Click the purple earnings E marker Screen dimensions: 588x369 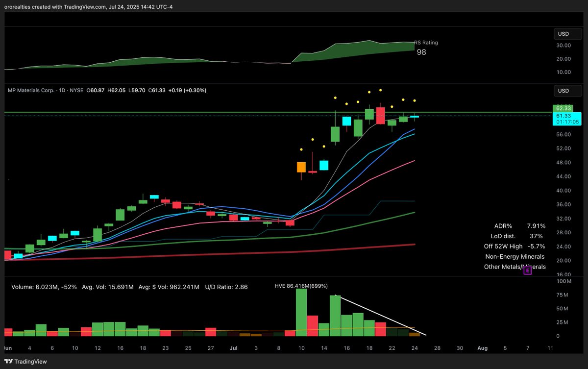pyautogui.click(x=528, y=270)
